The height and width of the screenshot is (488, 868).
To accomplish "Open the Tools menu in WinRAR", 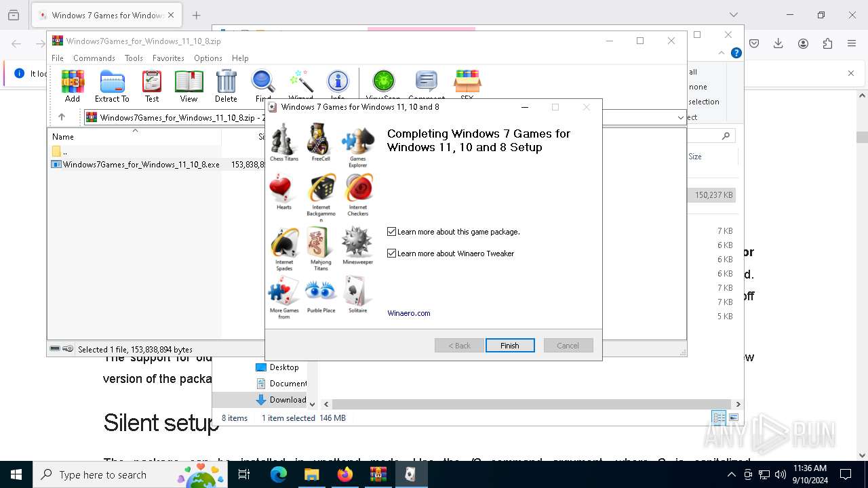I will click(134, 58).
